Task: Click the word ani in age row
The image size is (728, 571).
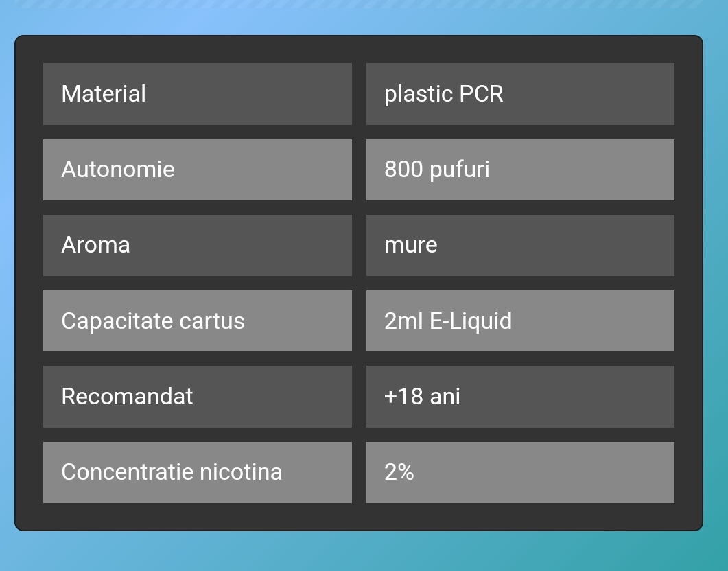Action: [x=445, y=397]
